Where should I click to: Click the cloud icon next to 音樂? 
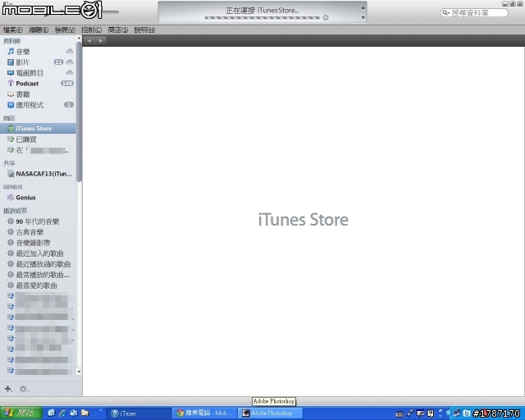coord(69,51)
